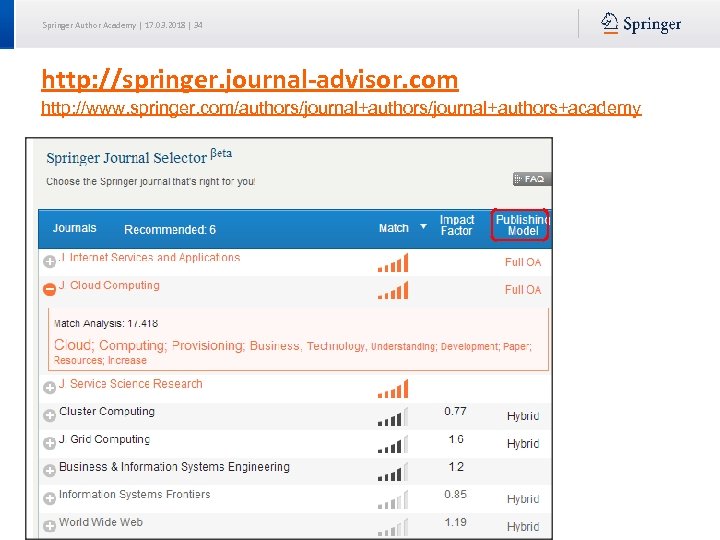Screen dimensions: 720x540
Task: Click the Publishing Model column header
Action: coord(521,225)
